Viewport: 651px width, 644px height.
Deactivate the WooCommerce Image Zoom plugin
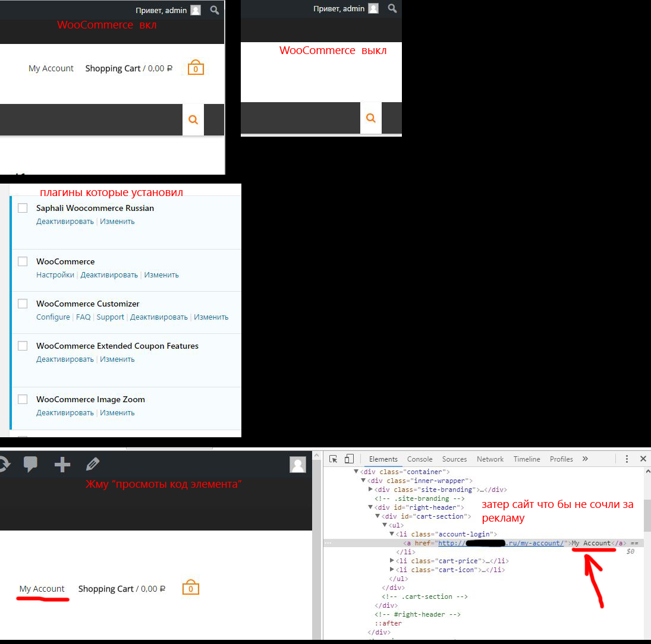tap(65, 413)
